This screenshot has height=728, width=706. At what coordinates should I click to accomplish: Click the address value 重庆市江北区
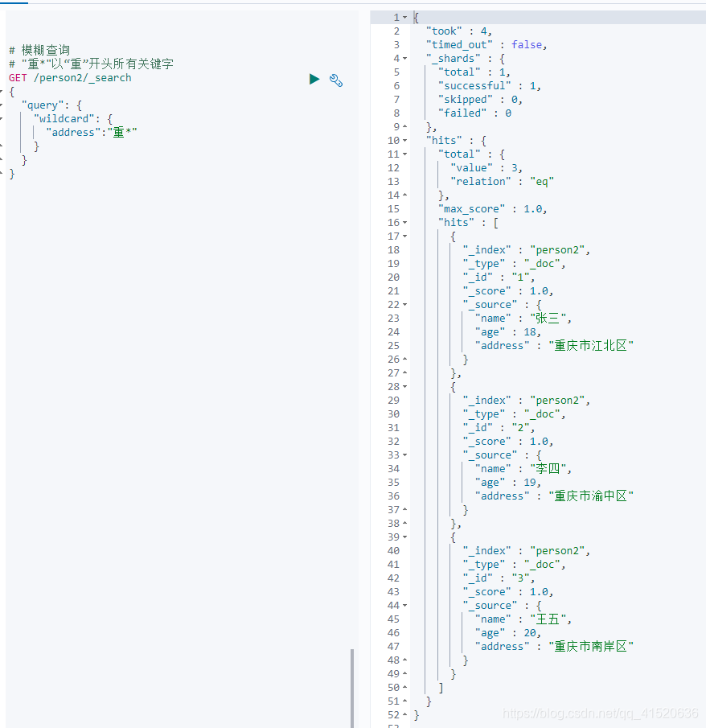click(591, 346)
